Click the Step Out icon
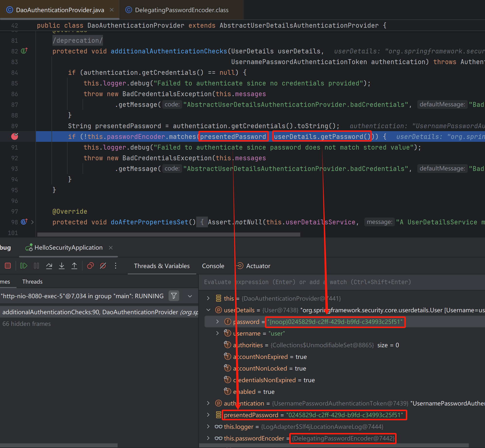Image resolution: width=485 pixels, height=448 pixels. tap(74, 266)
